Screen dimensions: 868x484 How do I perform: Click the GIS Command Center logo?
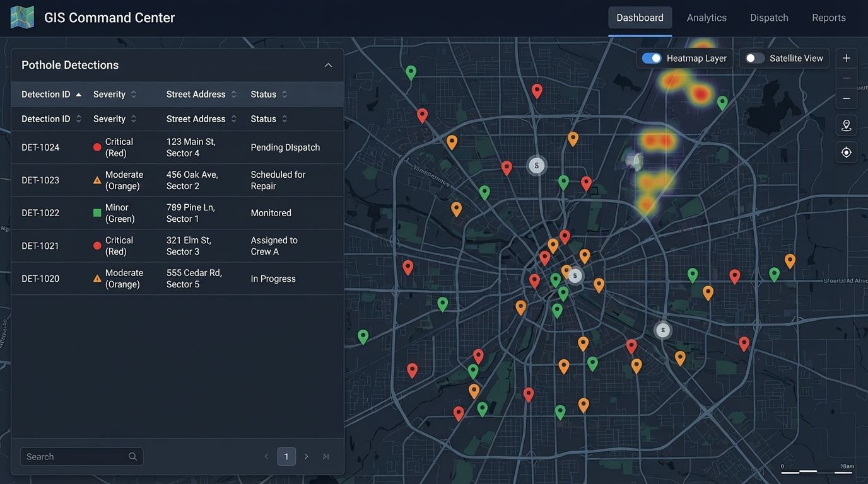pos(22,16)
